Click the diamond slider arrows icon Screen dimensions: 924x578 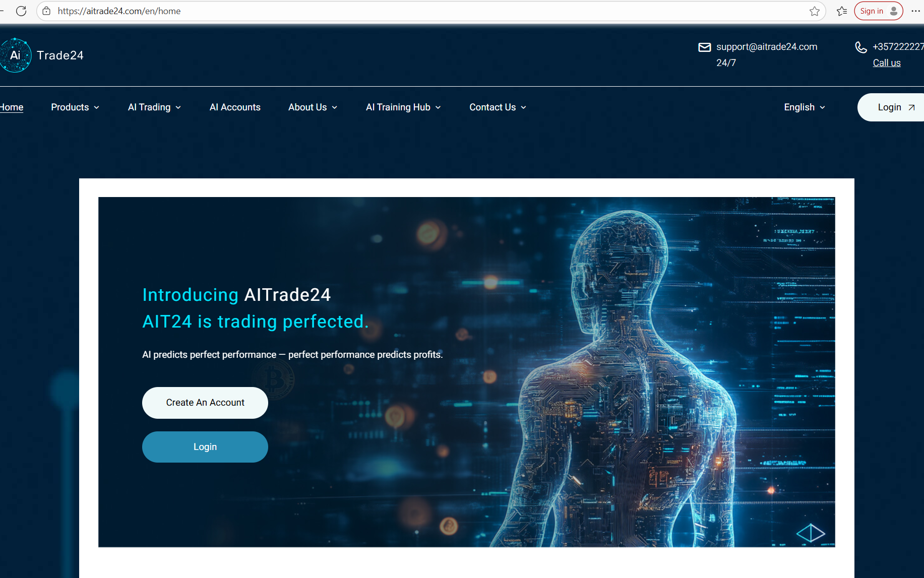811,533
